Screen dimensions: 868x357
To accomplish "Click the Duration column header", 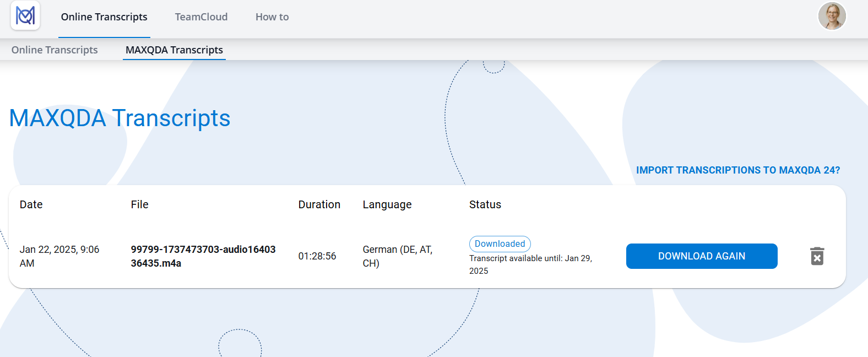I will (319, 204).
